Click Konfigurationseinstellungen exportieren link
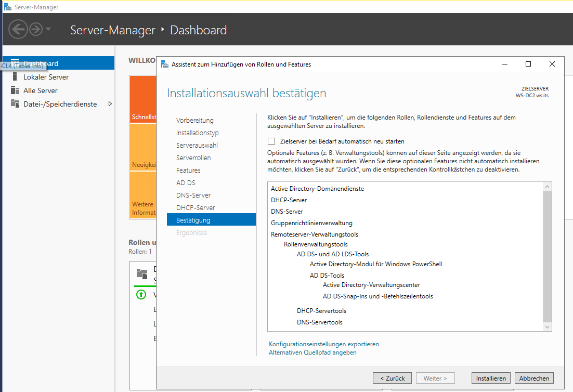 324,344
